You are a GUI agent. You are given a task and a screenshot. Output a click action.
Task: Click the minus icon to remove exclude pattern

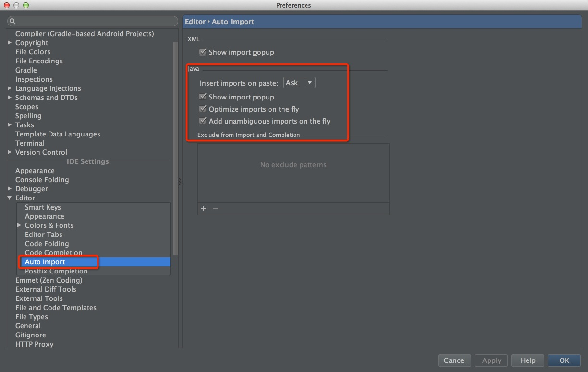tap(216, 209)
